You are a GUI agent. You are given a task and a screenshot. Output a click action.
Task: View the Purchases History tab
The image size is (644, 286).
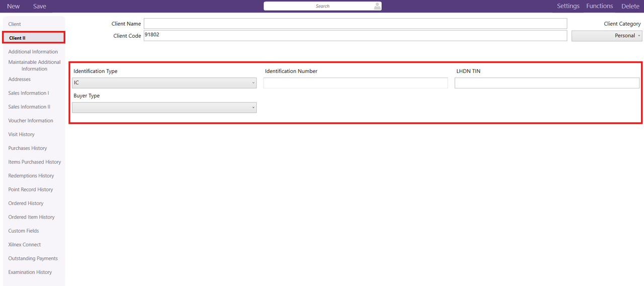point(28,148)
